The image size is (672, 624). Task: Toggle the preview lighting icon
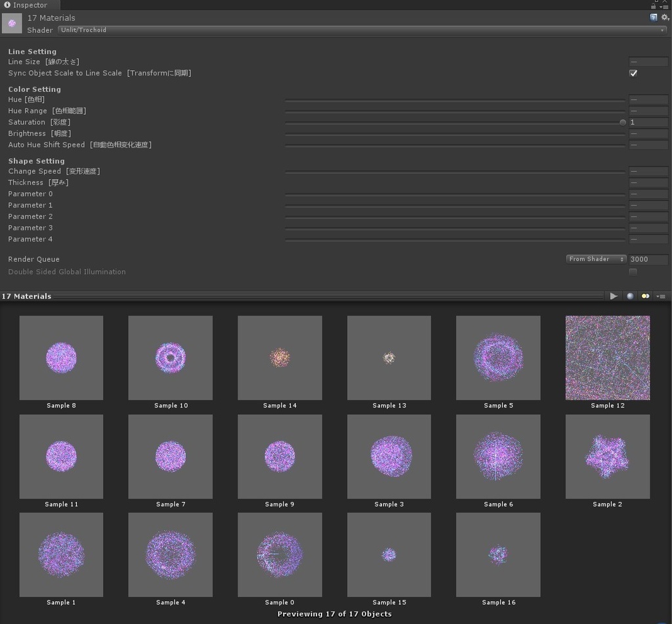[645, 296]
